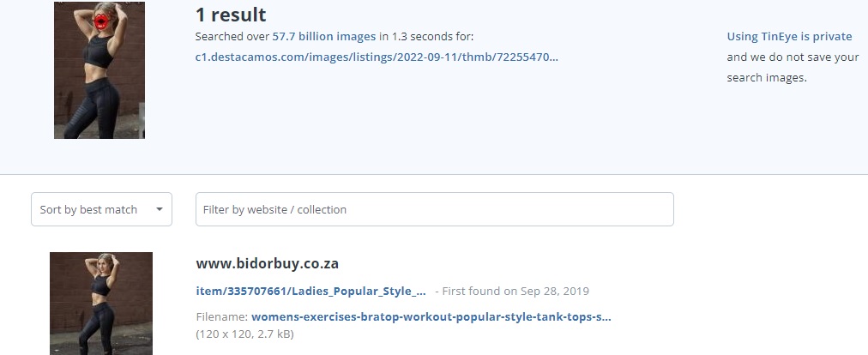Open the searched query image thumbnail
This screenshot has width=868, height=355.
pos(99,70)
